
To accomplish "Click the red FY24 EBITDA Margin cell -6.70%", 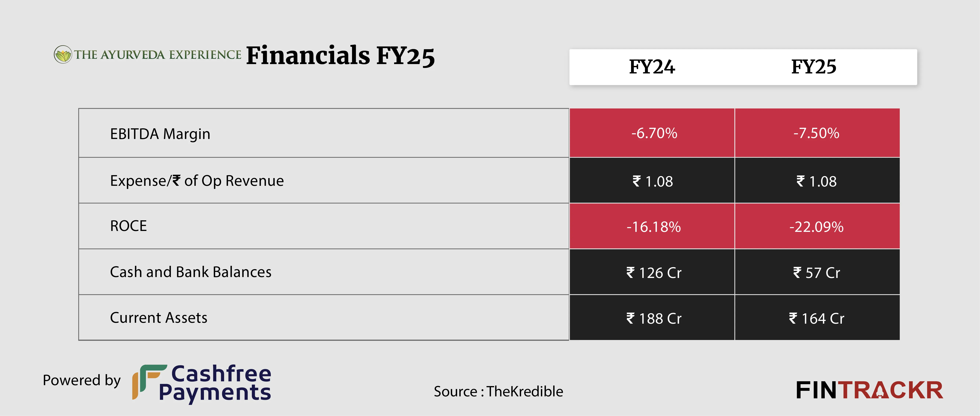I will point(654,133).
